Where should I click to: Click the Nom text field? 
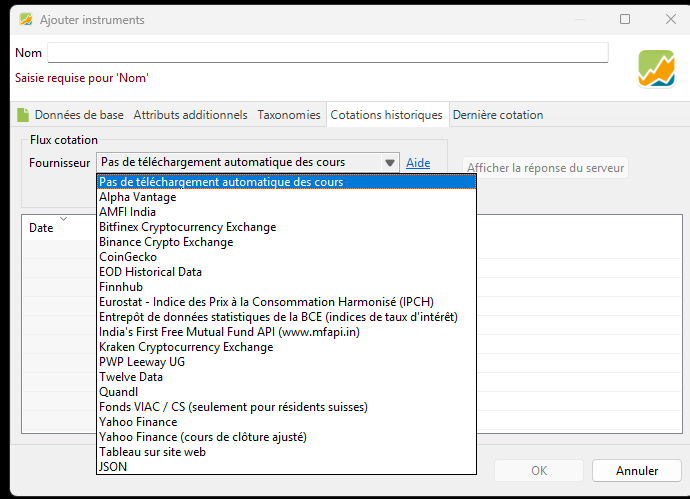[328, 53]
